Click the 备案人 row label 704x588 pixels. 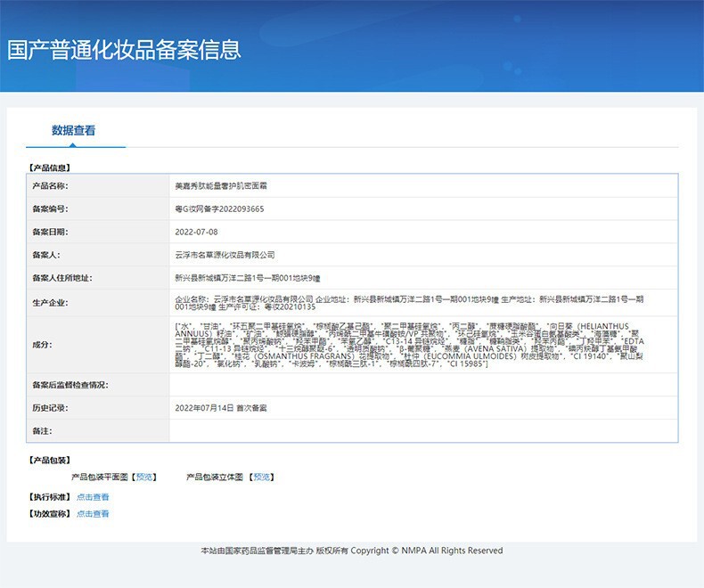coord(46,255)
